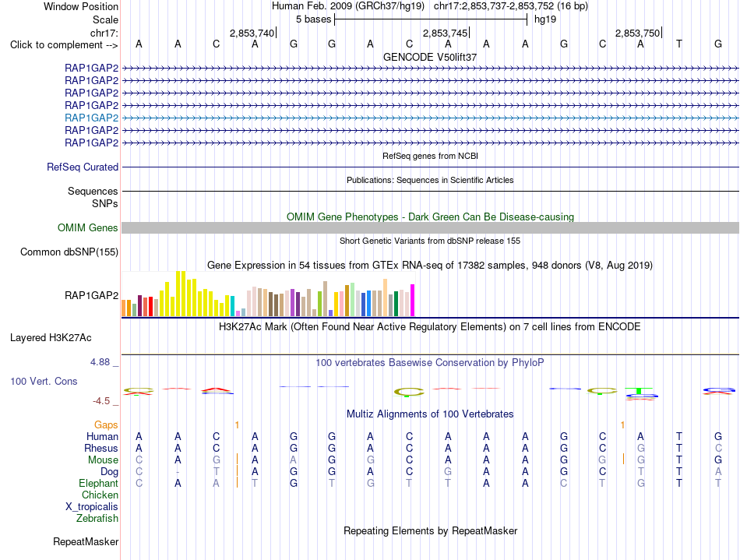740x560 pixels.
Task: Select the chr17: ruler label
Action: pyautogui.click(x=104, y=33)
